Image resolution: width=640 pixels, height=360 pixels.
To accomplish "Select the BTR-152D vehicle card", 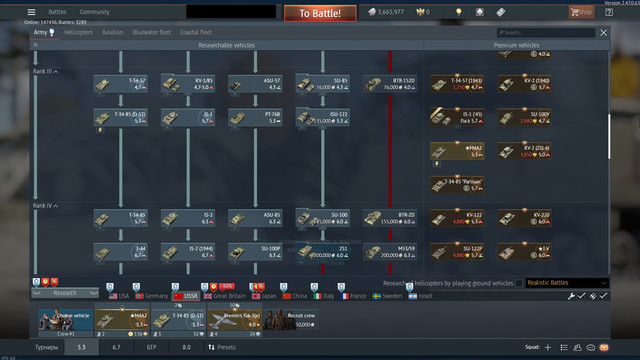I will (390, 84).
